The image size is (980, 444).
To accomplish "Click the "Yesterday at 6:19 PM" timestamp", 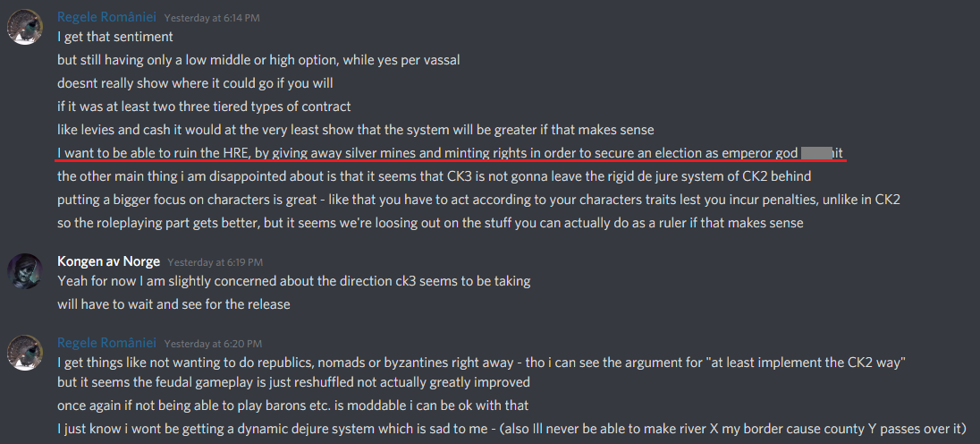I will [215, 262].
